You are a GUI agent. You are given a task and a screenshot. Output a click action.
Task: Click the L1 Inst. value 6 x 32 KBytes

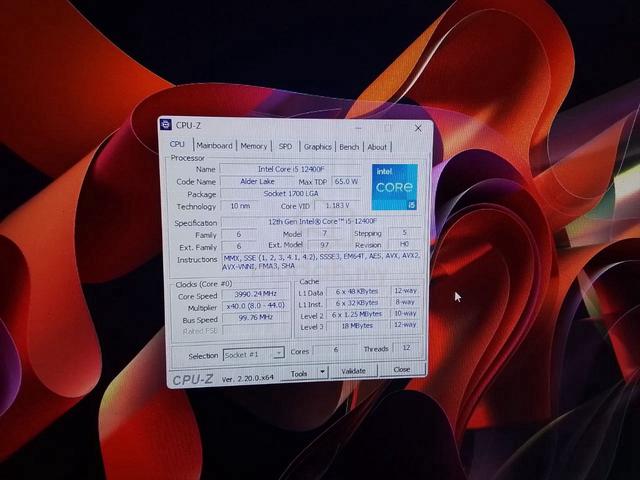(x=357, y=303)
